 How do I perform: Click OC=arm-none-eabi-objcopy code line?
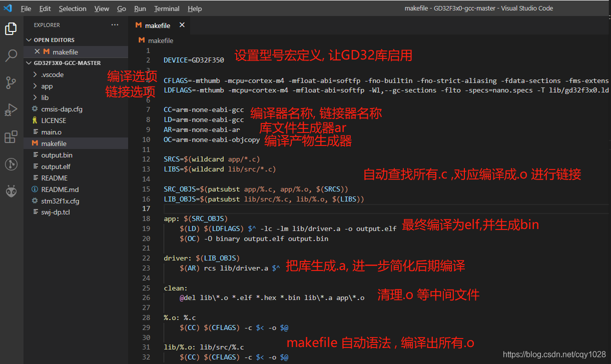212,139
